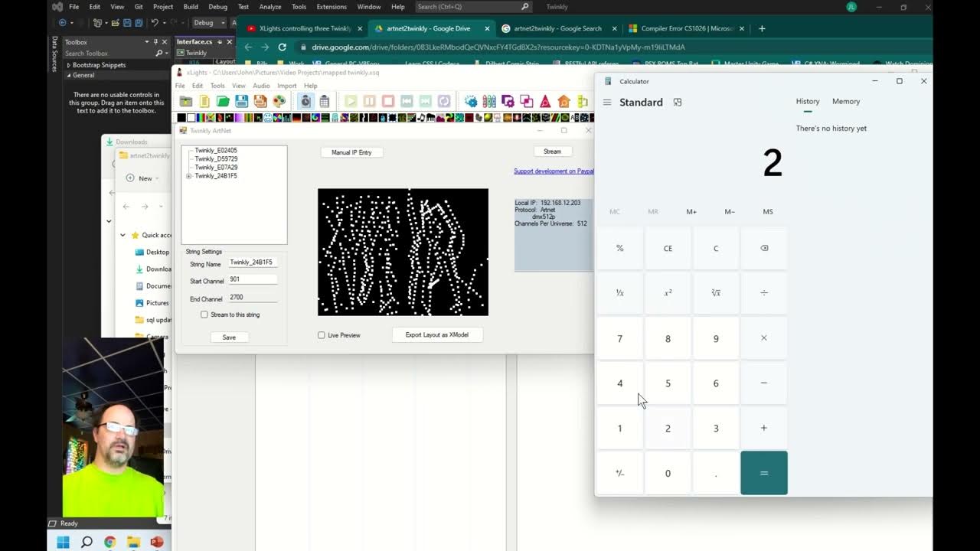Click the render all timer icon in xLights
Viewport: 980px width, 551px height.
tap(305, 101)
